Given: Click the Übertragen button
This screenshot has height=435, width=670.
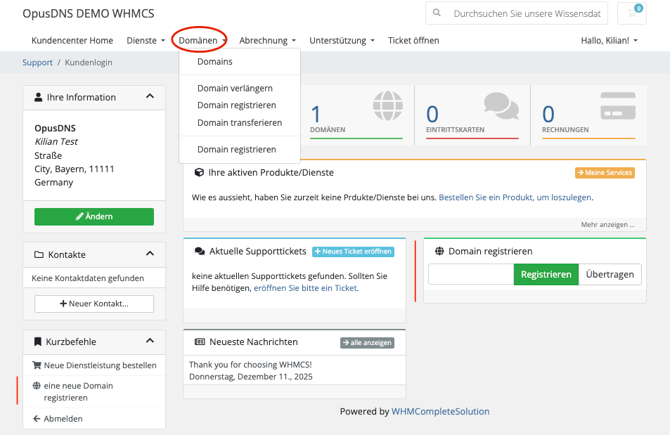Looking at the screenshot, I should pyautogui.click(x=610, y=274).
